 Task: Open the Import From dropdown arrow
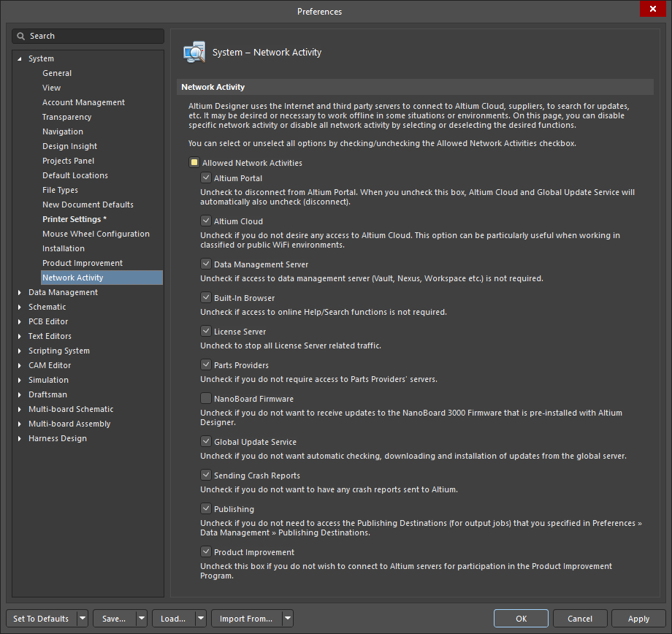tap(288, 619)
